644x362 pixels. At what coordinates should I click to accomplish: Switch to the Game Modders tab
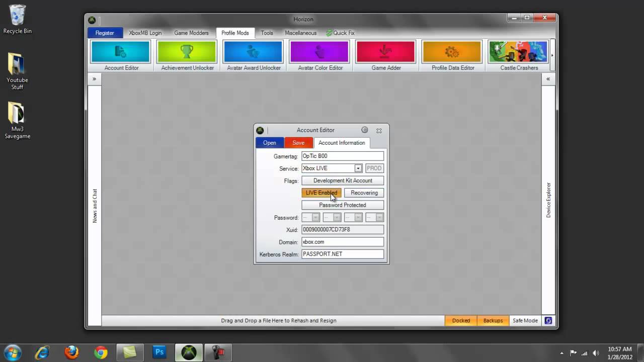[191, 33]
